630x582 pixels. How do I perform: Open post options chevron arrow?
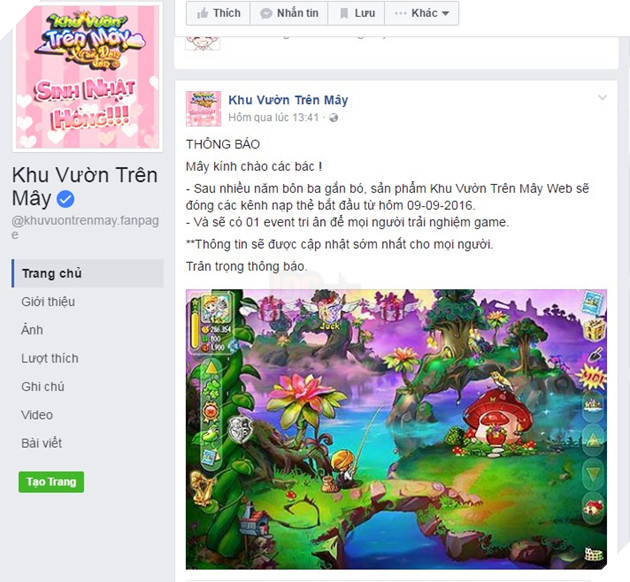(602, 97)
